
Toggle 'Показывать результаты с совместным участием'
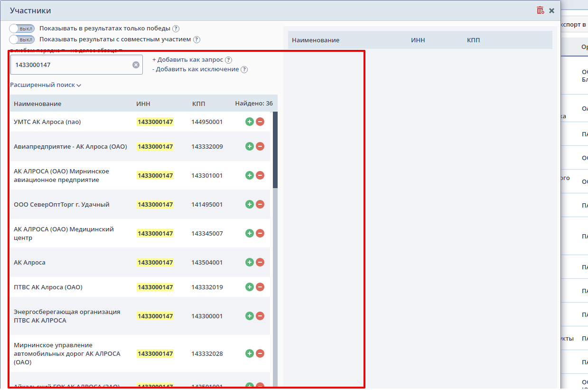pos(22,39)
